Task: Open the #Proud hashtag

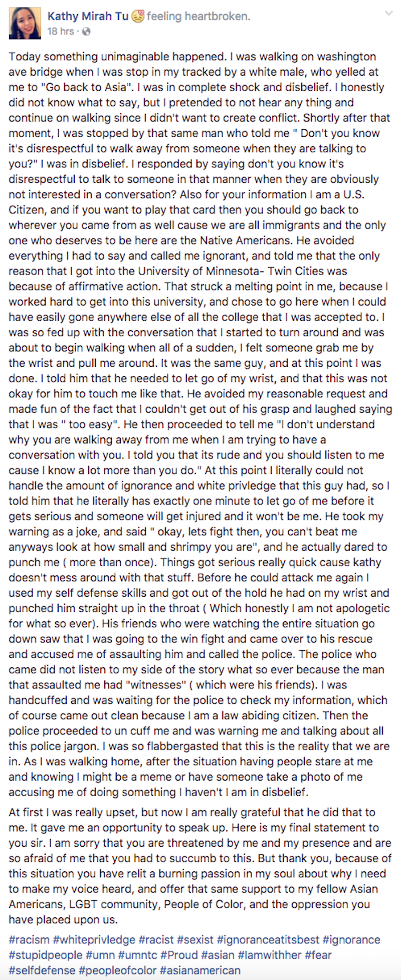Action: point(178,955)
